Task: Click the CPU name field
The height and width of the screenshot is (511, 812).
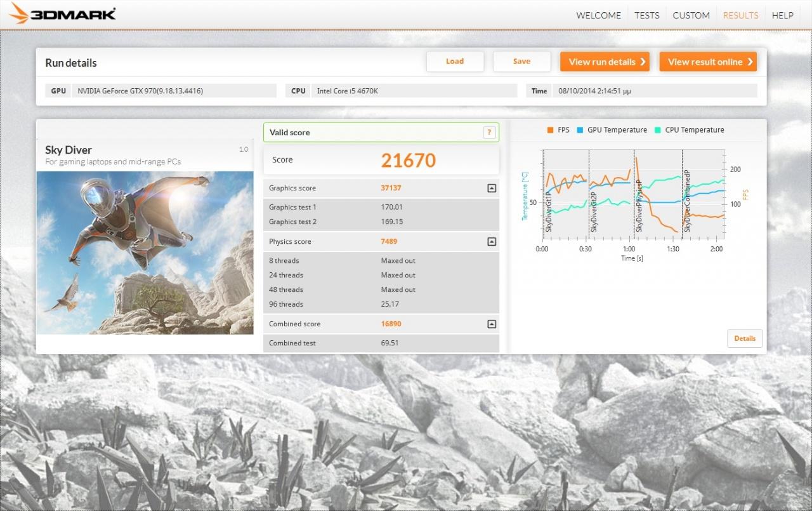Action: 414,91
